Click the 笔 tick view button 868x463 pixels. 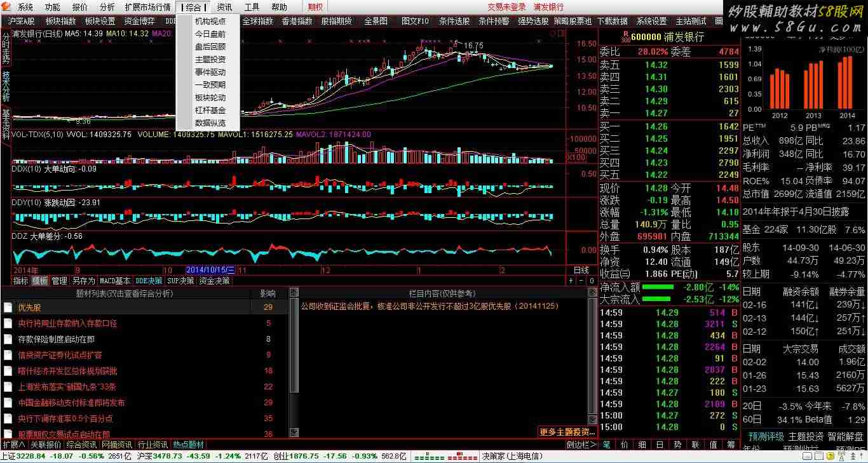click(x=607, y=445)
